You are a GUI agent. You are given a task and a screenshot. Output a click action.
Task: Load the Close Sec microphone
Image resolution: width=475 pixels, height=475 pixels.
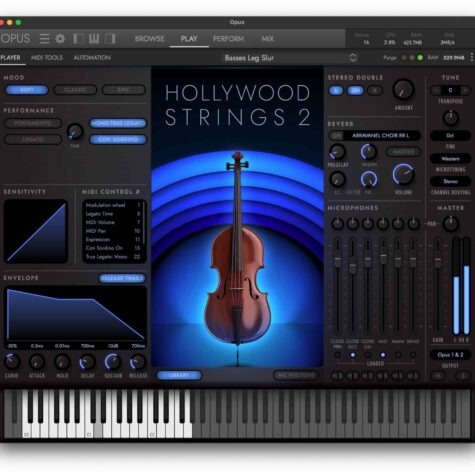(353, 355)
